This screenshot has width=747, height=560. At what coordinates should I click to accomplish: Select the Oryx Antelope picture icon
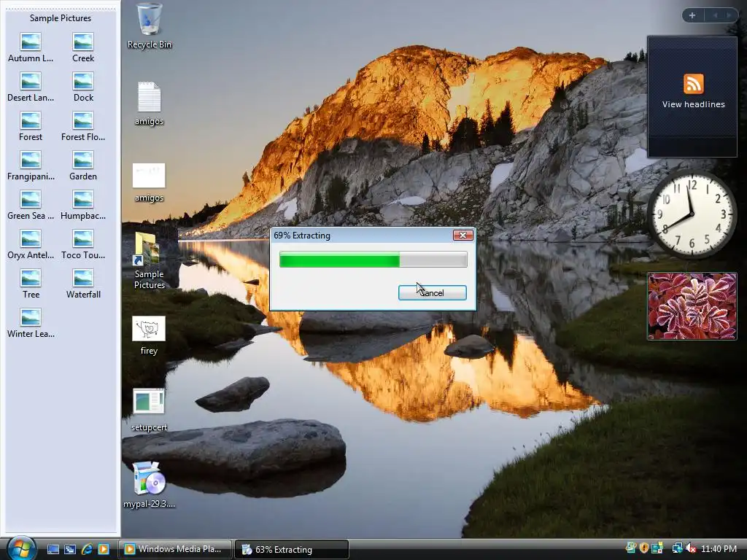coord(31,245)
